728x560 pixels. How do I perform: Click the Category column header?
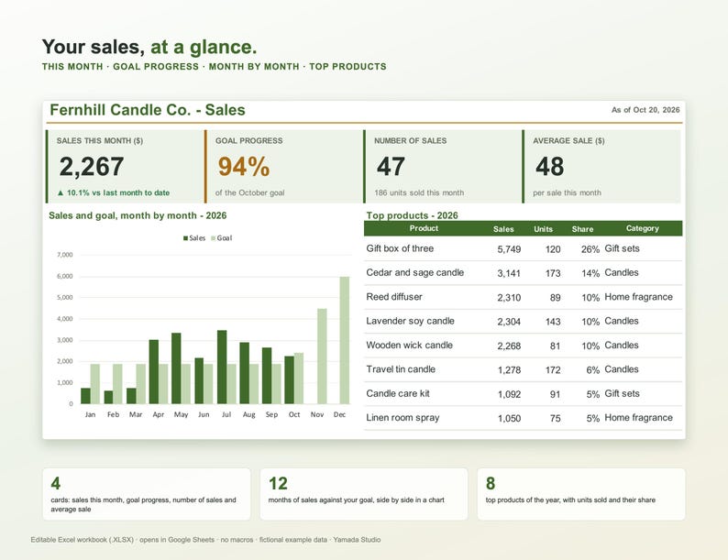(x=642, y=228)
